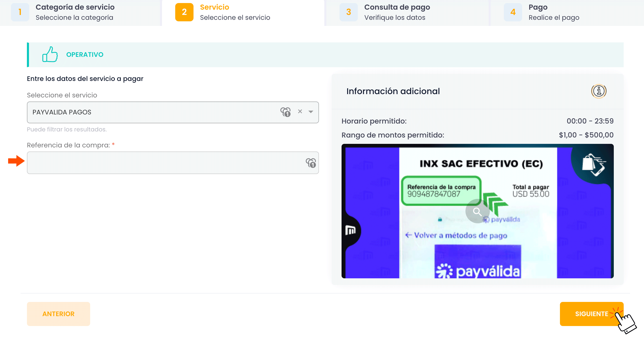Click the Información adicional heading
Image resolution: width=644 pixels, height=342 pixels.
point(393,91)
